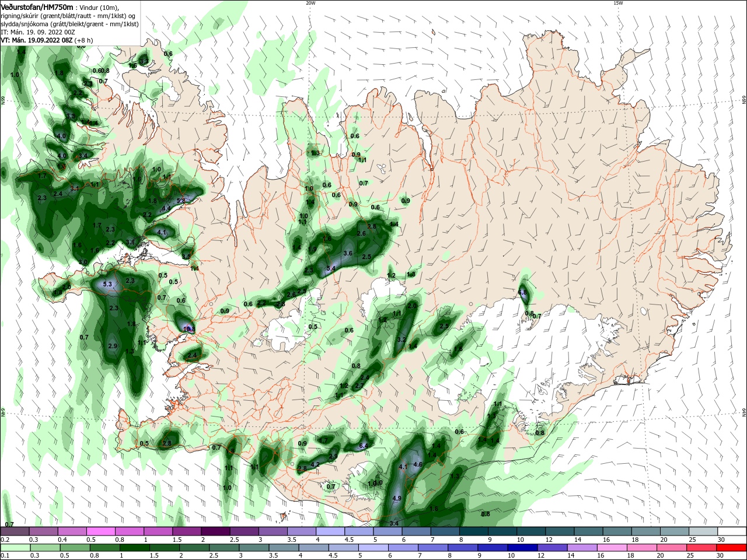Click the 6.4 precipitation value on the map
The height and width of the screenshot is (560, 747).
[x=363, y=446]
